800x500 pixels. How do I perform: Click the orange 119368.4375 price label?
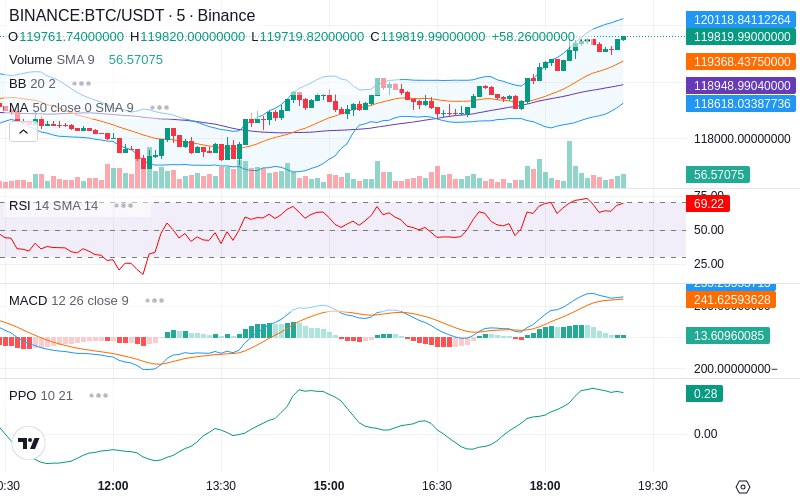741,61
